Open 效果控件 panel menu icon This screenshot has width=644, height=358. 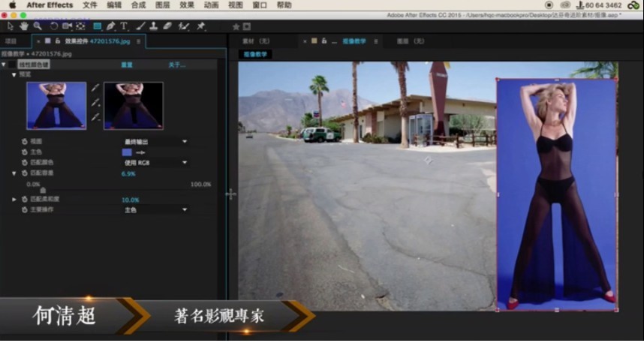pyautogui.click(x=138, y=41)
